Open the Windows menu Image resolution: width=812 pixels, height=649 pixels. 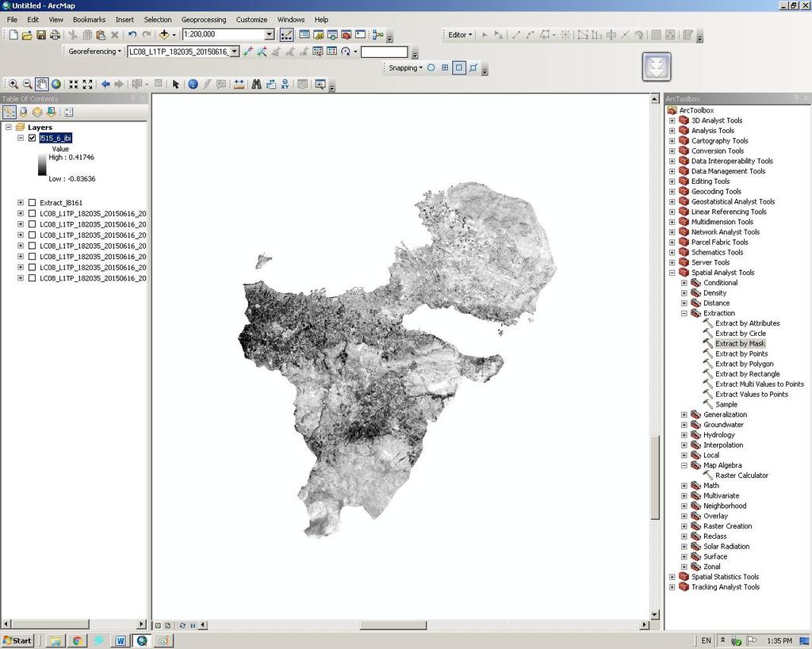click(x=290, y=20)
